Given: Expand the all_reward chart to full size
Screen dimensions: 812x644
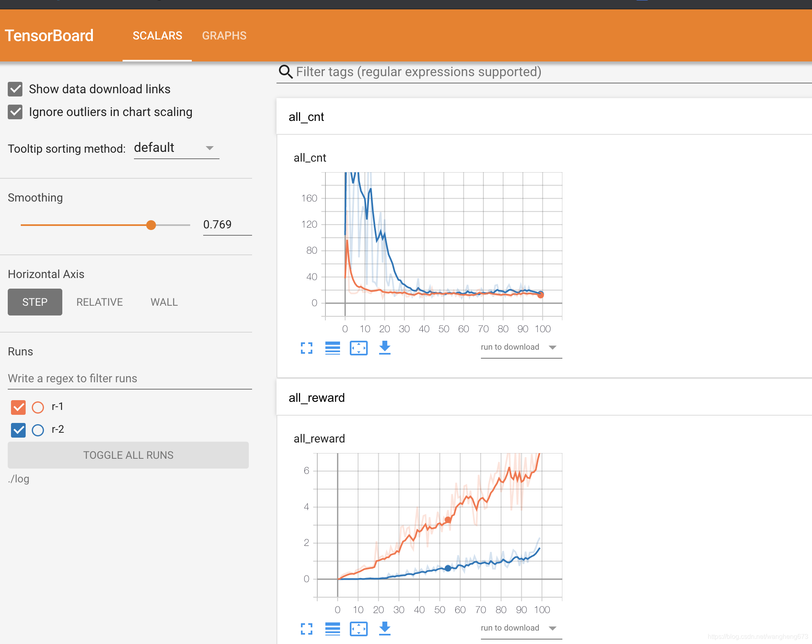Looking at the screenshot, I should tap(307, 629).
